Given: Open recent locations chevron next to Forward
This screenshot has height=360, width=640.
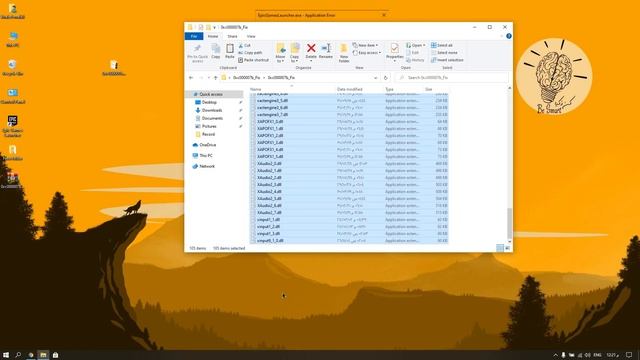Looking at the screenshot, I should [208, 78].
